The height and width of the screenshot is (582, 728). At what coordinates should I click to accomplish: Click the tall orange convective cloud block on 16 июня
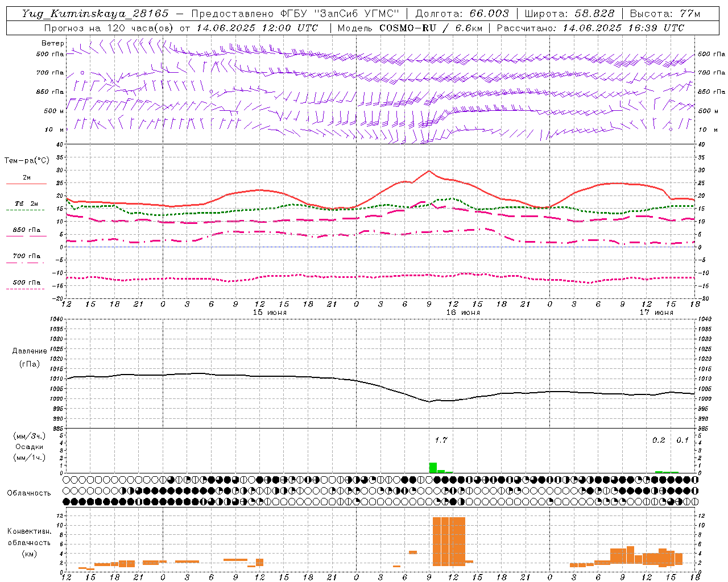[x=449, y=541]
